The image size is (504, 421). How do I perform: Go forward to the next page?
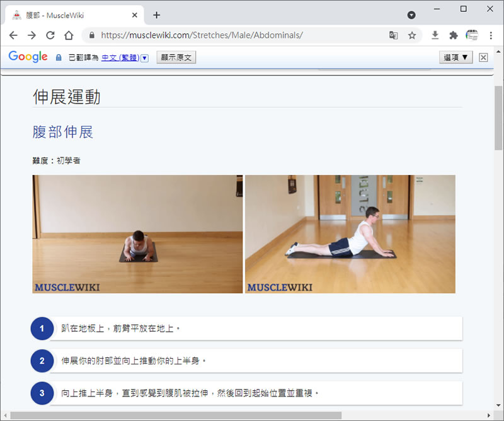pos(31,35)
